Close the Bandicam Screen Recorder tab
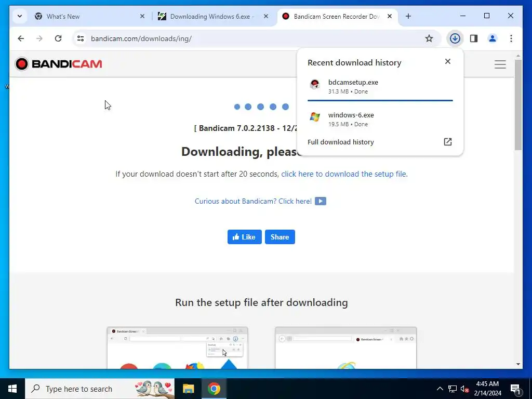 point(390,16)
